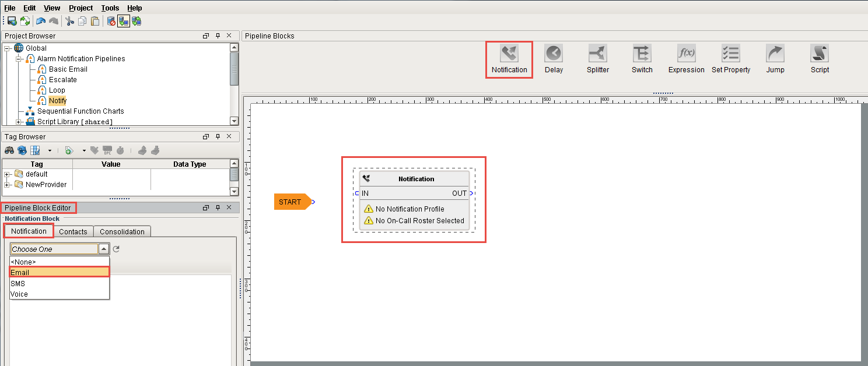The width and height of the screenshot is (868, 366).
Task: Switch to the Contacts tab
Action: [x=73, y=231]
